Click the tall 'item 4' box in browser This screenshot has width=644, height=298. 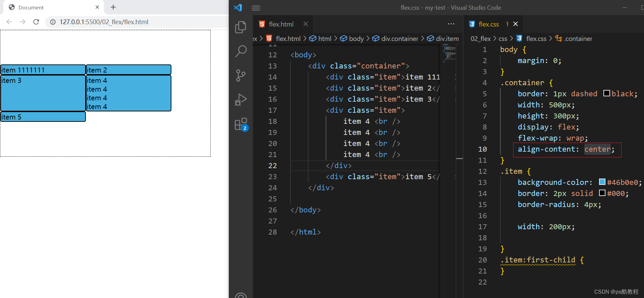point(128,93)
